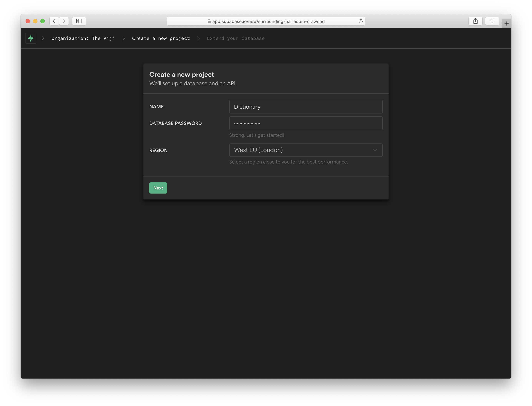Screen dimensions: 532x406
Task: Click the Supabase lightning bolt logo
Action: click(x=31, y=38)
